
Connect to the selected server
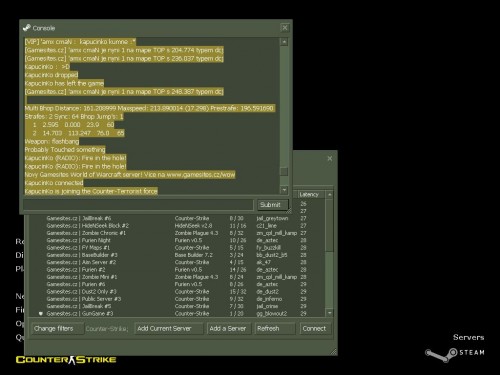315,329
